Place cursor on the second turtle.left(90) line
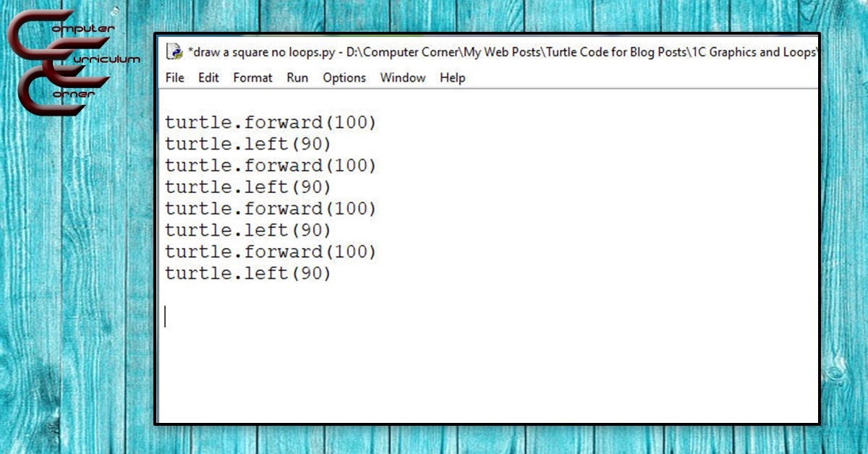Image resolution: width=868 pixels, height=454 pixels. pyautogui.click(x=247, y=187)
